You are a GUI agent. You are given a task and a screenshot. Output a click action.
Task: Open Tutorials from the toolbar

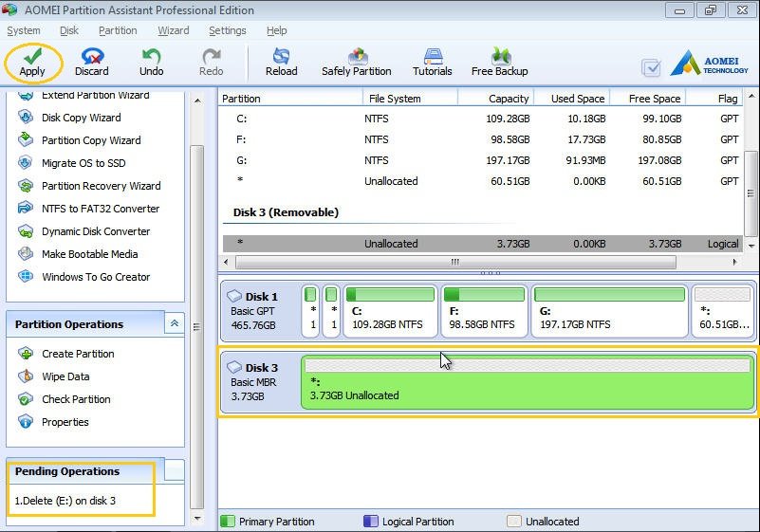coord(433,56)
